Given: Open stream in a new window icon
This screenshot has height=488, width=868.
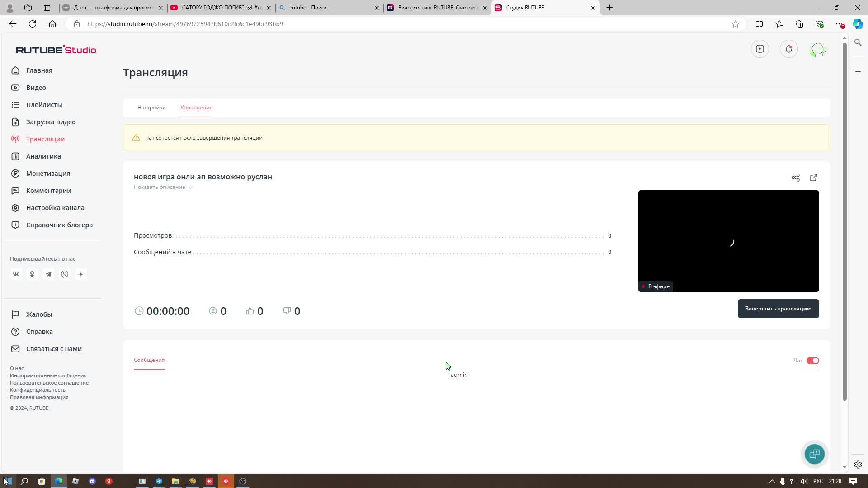Looking at the screenshot, I should (x=814, y=178).
